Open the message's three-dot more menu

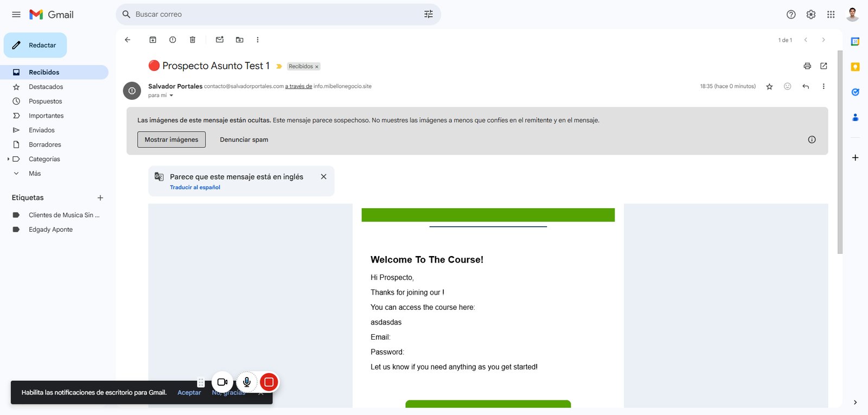coord(824,86)
